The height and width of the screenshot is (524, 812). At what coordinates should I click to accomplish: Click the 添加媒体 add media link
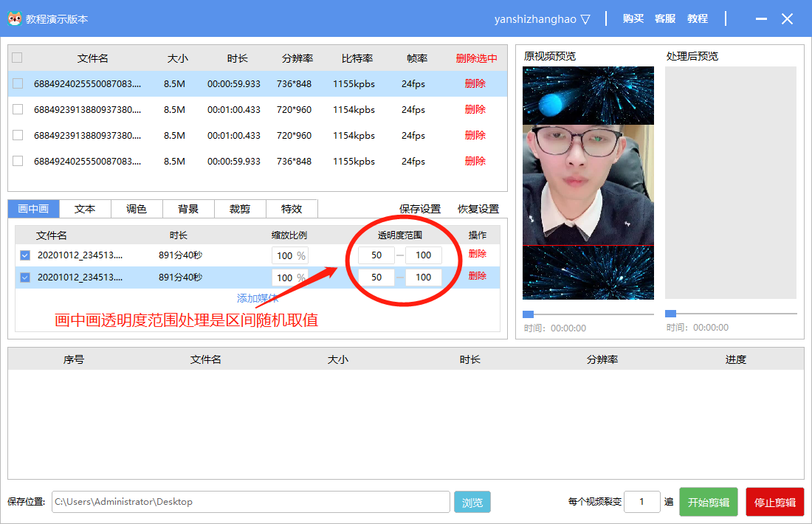pyautogui.click(x=258, y=298)
